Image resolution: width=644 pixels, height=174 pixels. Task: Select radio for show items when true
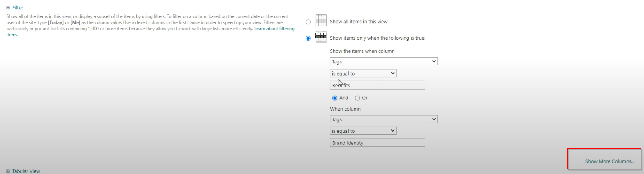[308, 38]
